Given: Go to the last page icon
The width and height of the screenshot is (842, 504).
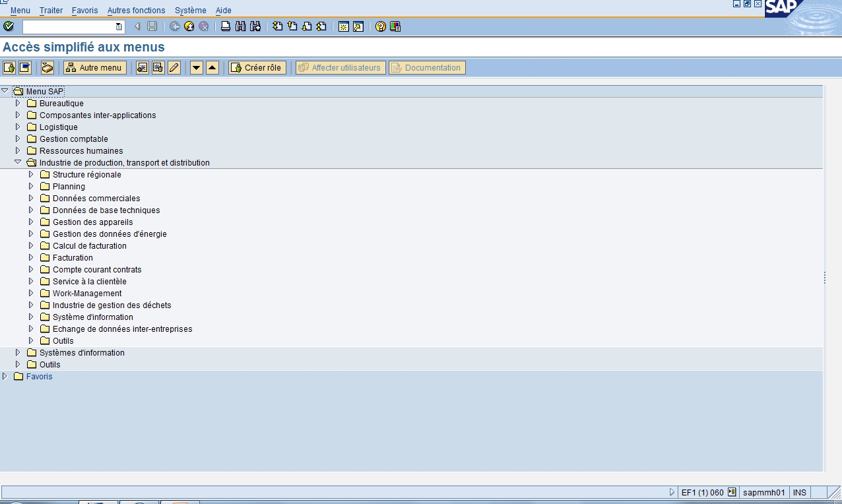Looking at the screenshot, I should click(x=321, y=26).
